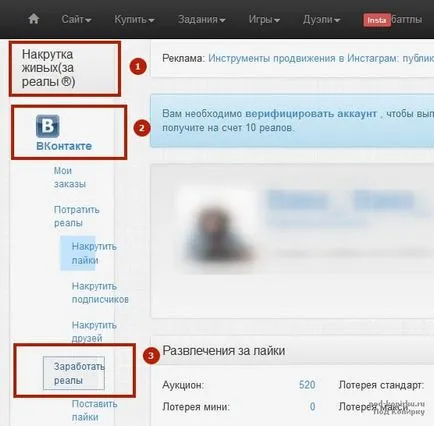Select the Лотерея мини label
Viewport: 434px width, 426px height.
click(x=196, y=407)
